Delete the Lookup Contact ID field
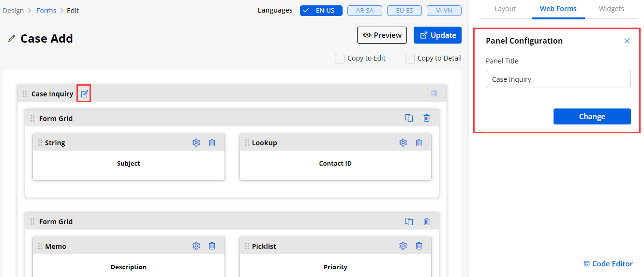The height and width of the screenshot is (277, 644). coord(419,143)
